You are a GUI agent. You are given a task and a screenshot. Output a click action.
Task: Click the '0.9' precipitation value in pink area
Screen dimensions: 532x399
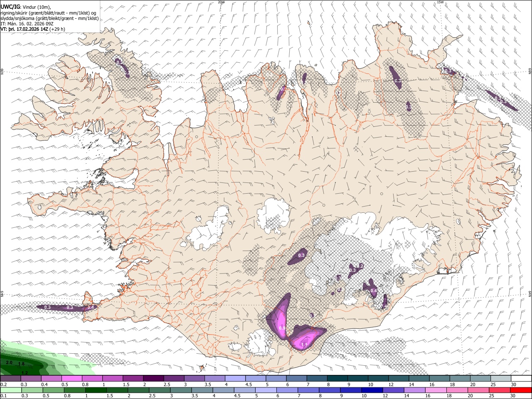click(x=282, y=328)
